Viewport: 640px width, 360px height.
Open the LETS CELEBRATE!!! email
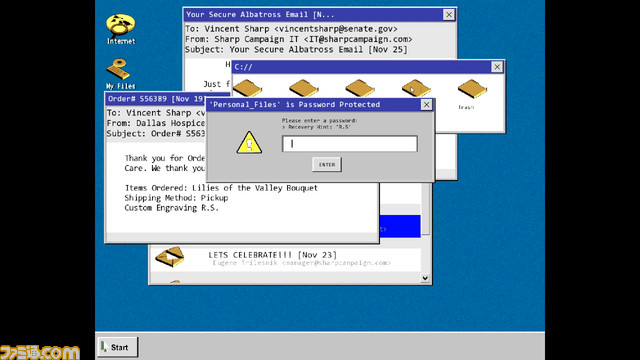(286, 259)
